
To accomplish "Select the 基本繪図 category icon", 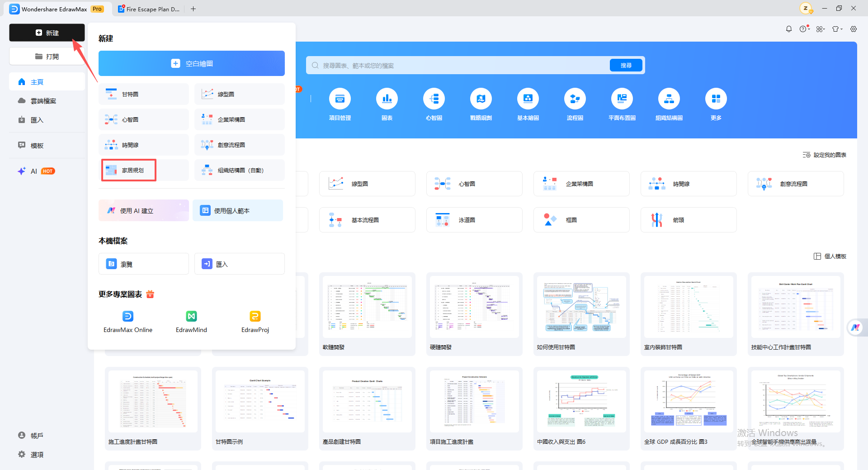I will click(528, 99).
